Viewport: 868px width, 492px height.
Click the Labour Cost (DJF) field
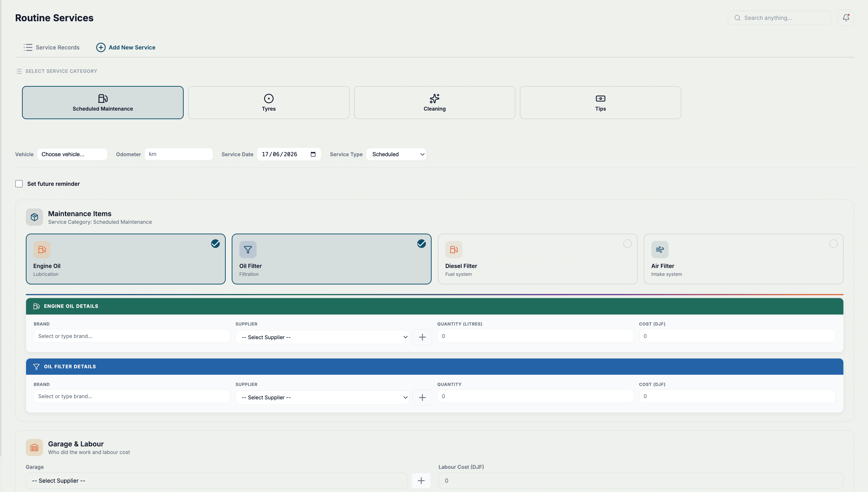[x=641, y=481]
